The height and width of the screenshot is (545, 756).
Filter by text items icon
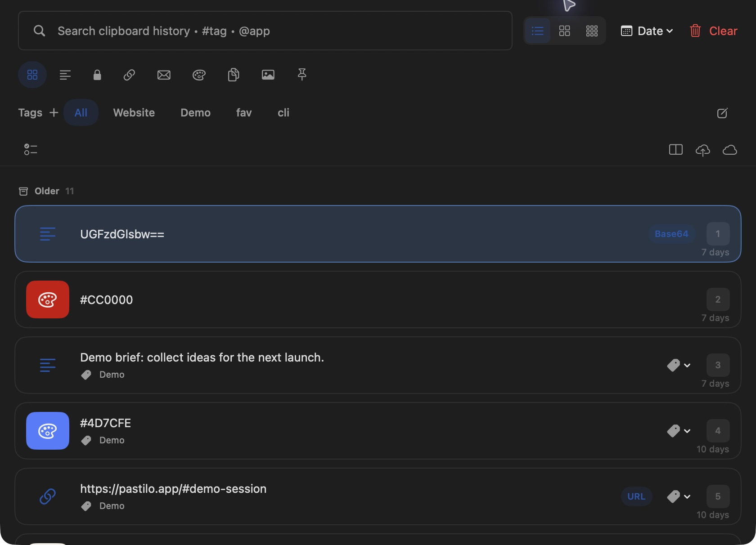[x=65, y=75]
